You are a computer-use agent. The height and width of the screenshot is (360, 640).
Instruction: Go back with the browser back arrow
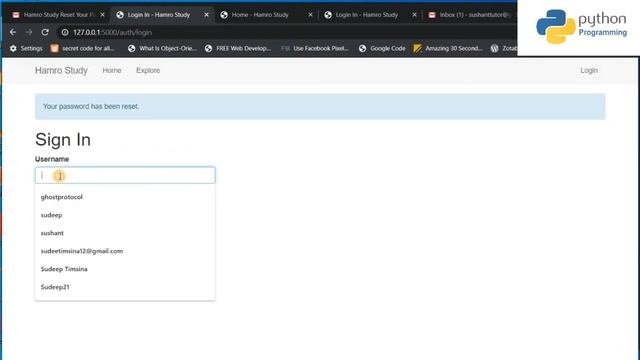click(13, 32)
